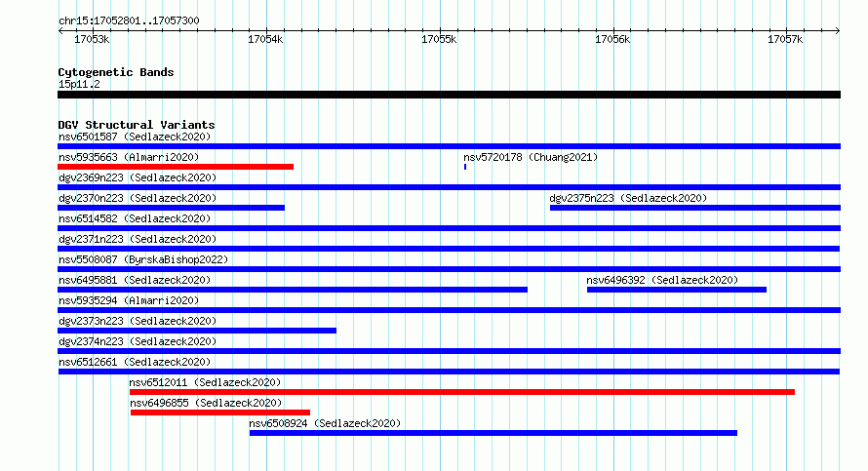This screenshot has width=868, height=471.
Task: Open variant nsv6496392 (Sedlazeck2020) label
Action: pos(662,280)
